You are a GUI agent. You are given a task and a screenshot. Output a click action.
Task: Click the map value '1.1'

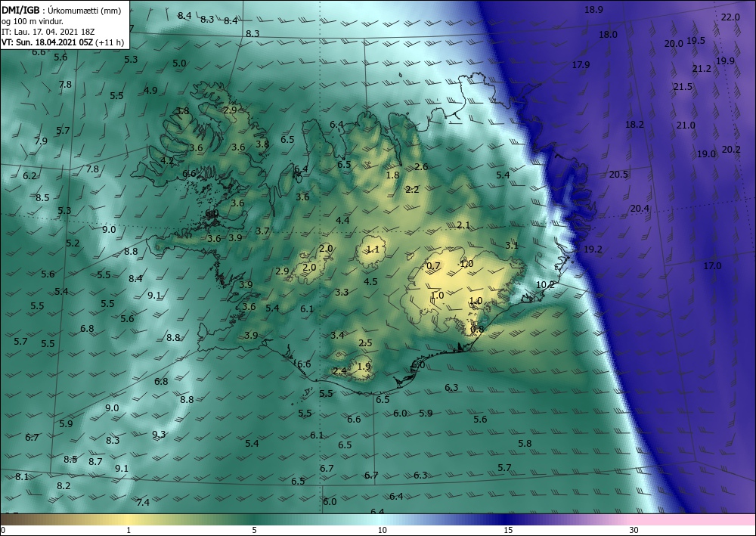tap(373, 249)
